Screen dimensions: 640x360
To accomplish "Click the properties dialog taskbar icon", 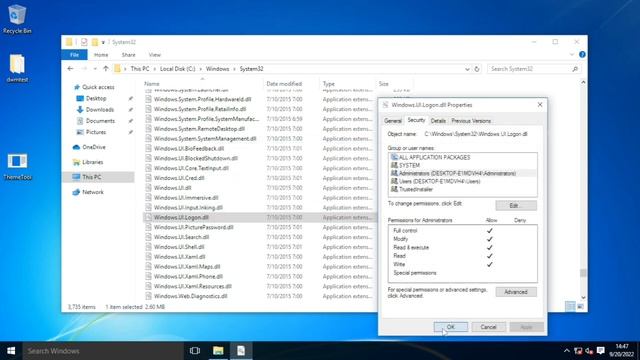I will click(241, 351).
